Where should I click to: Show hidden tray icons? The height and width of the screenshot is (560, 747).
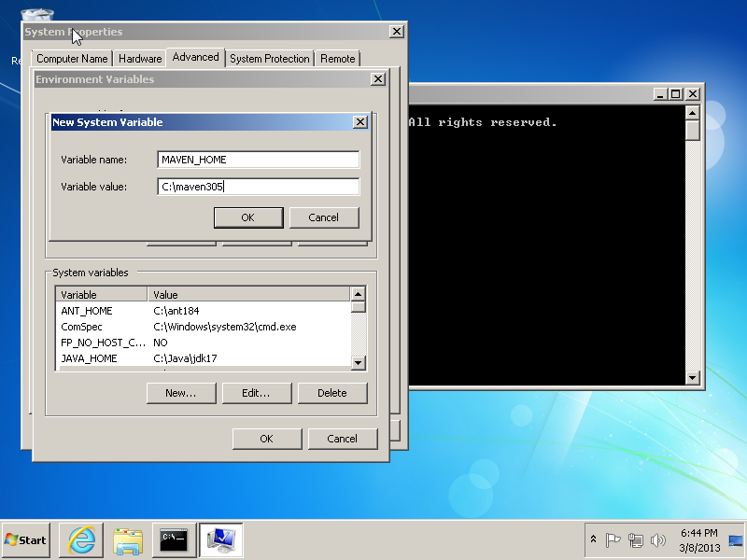[x=593, y=539]
